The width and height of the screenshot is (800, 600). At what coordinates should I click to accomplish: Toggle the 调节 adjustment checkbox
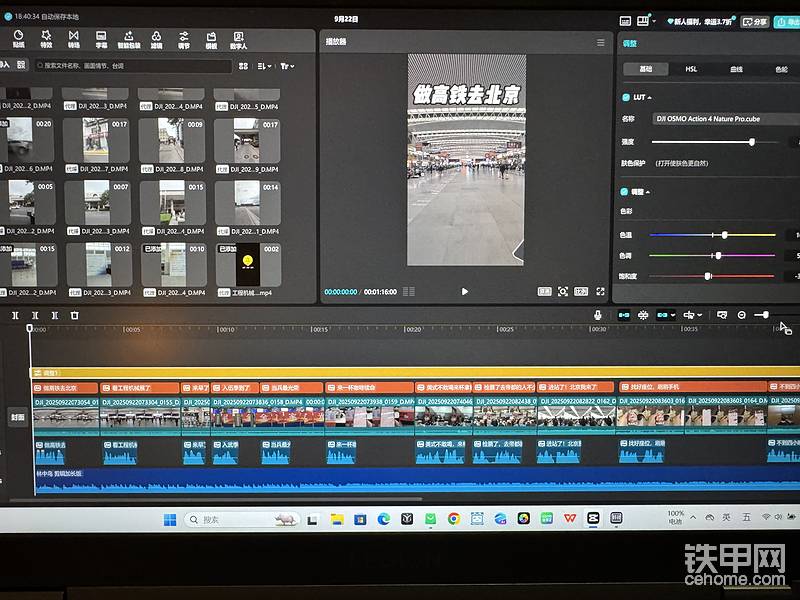point(624,192)
